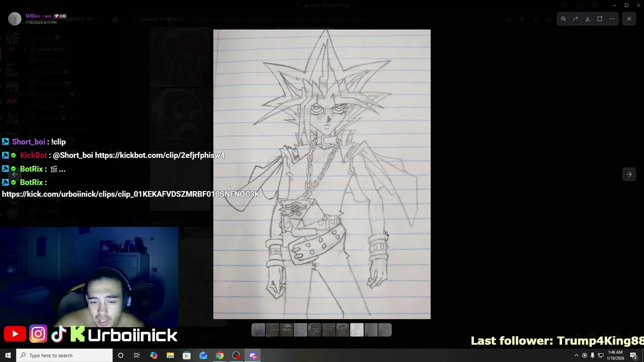This screenshot has width=644, height=362.
Task: Switch to Discord on the taskbar
Action: (x=253, y=355)
